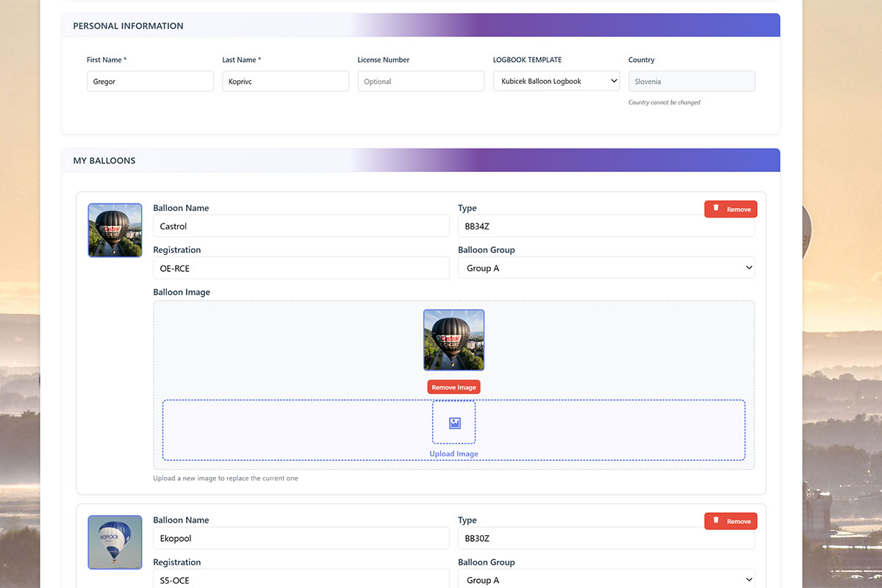
Task: Focus the First Name field
Action: 150,82
